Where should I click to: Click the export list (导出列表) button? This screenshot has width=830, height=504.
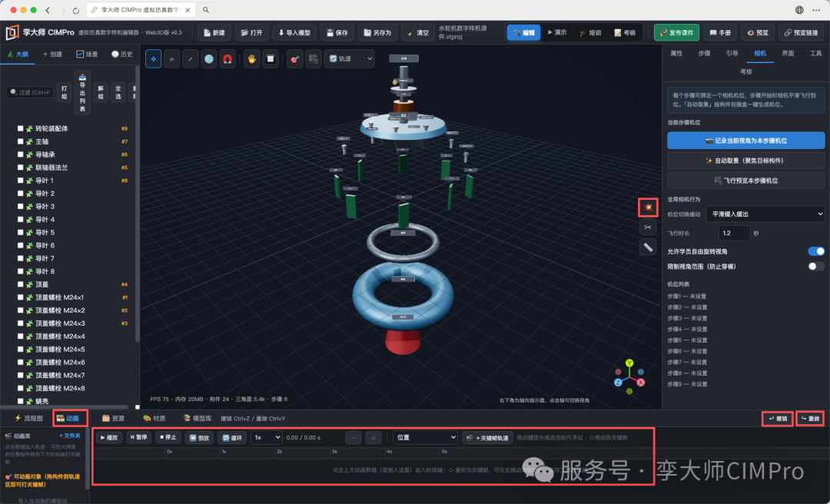coord(82,93)
